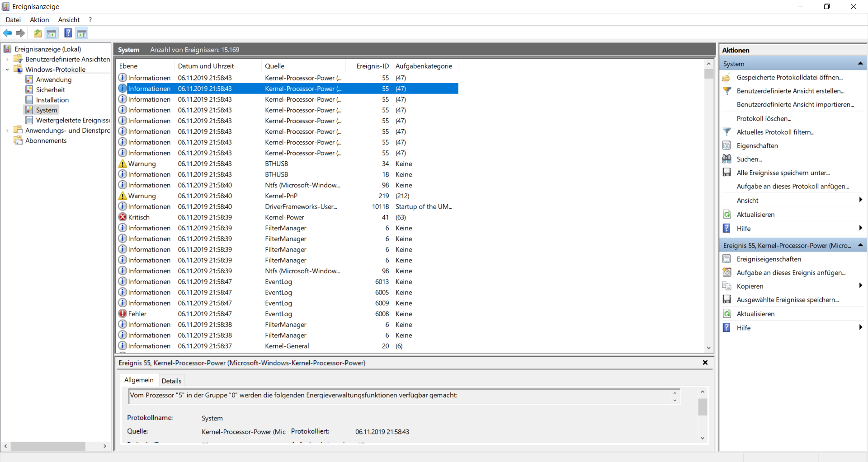This screenshot has width=868, height=462.
Task: Toggle the action pane toolbar icon
Action: click(82, 33)
